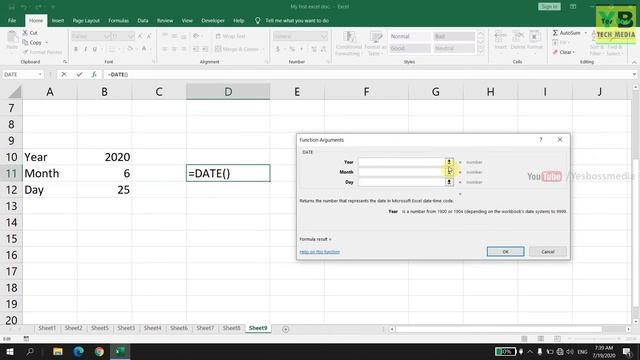
Task: Click the Month input field
Action: [401, 172]
